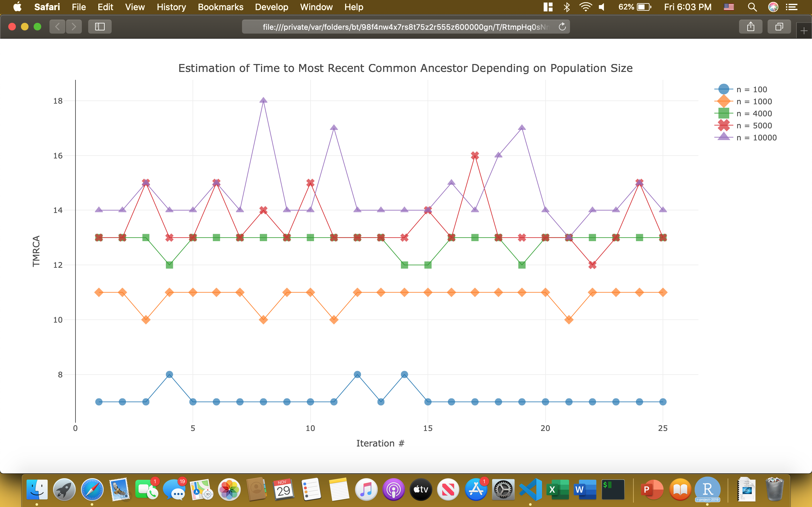The image size is (812, 507).
Task: Hide the n = 1000 legend trace
Action: (754, 102)
